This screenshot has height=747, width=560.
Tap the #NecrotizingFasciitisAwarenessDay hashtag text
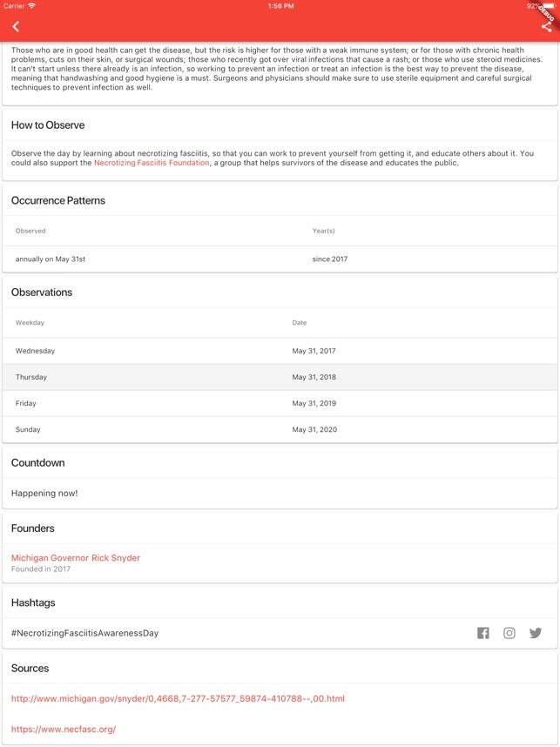click(x=84, y=633)
